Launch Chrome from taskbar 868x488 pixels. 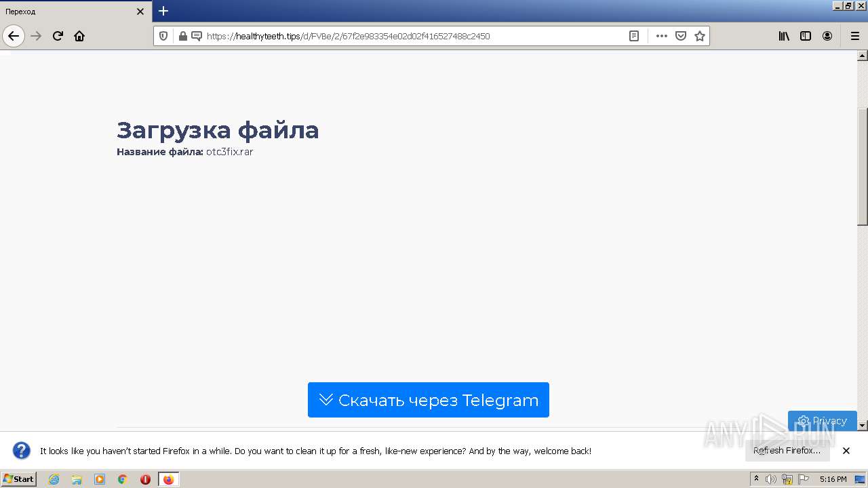(x=123, y=479)
